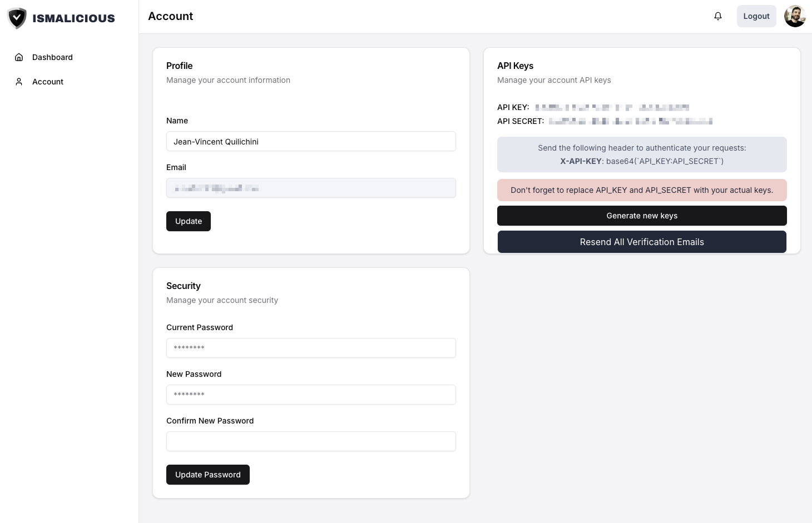The image size is (812, 523).
Task: Click the blurred API SECRET value
Action: coord(630,121)
